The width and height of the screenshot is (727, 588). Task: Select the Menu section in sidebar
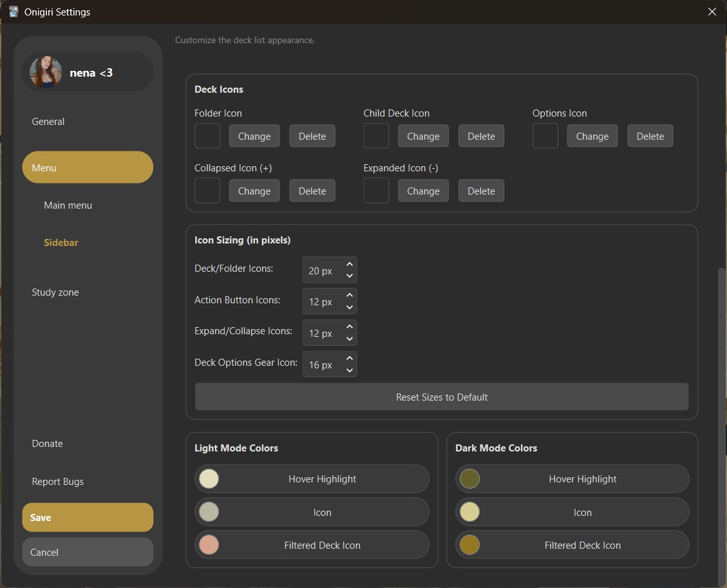[x=88, y=167]
